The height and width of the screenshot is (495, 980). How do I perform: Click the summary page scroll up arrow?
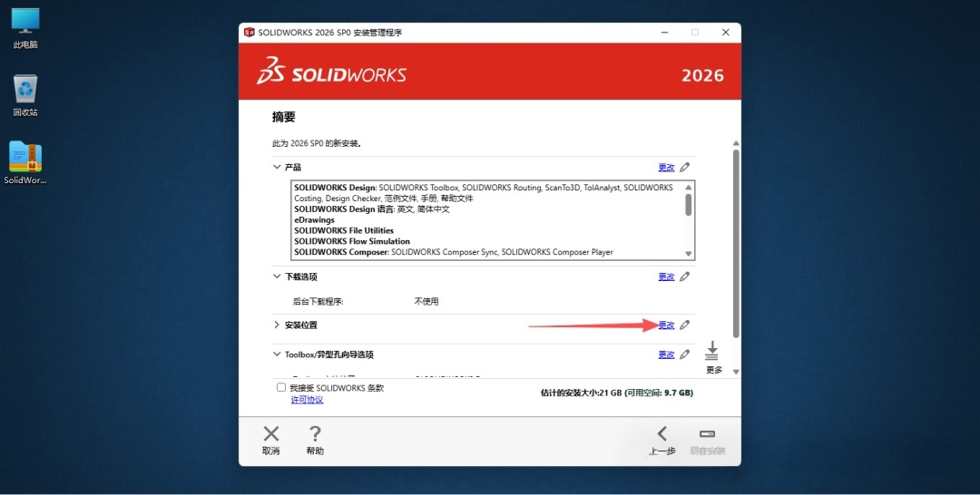pos(736,143)
